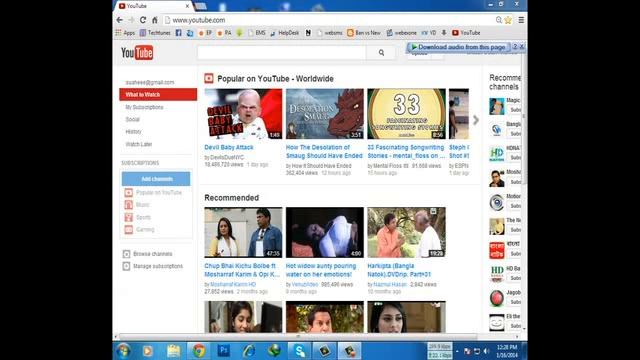640x360 pixels.
Task: Select What to Watch in sidebar
Action: click(158, 94)
